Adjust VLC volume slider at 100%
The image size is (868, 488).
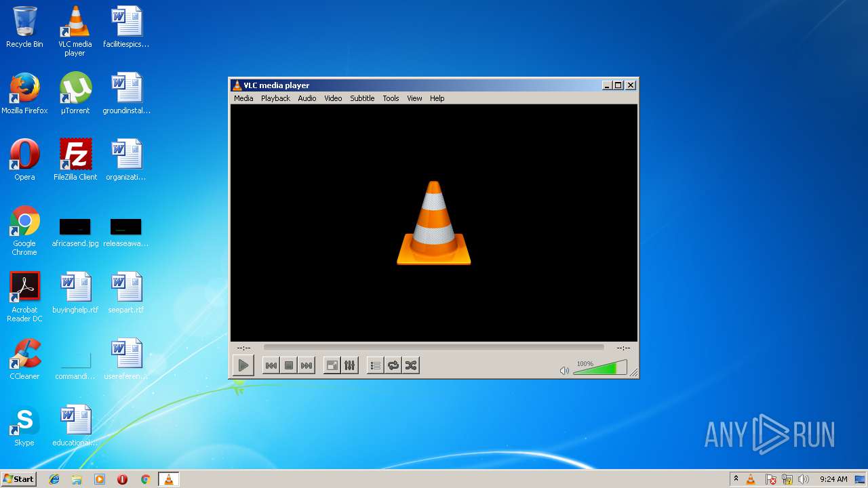coord(600,368)
